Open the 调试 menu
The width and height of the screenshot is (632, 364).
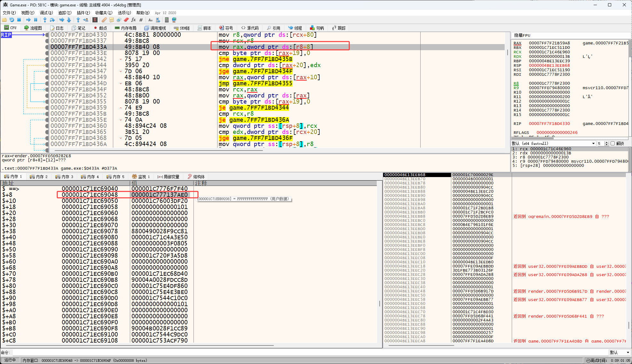[46, 13]
